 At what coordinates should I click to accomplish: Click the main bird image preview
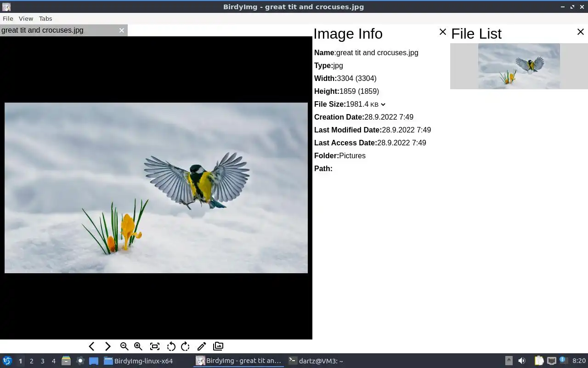(156, 188)
